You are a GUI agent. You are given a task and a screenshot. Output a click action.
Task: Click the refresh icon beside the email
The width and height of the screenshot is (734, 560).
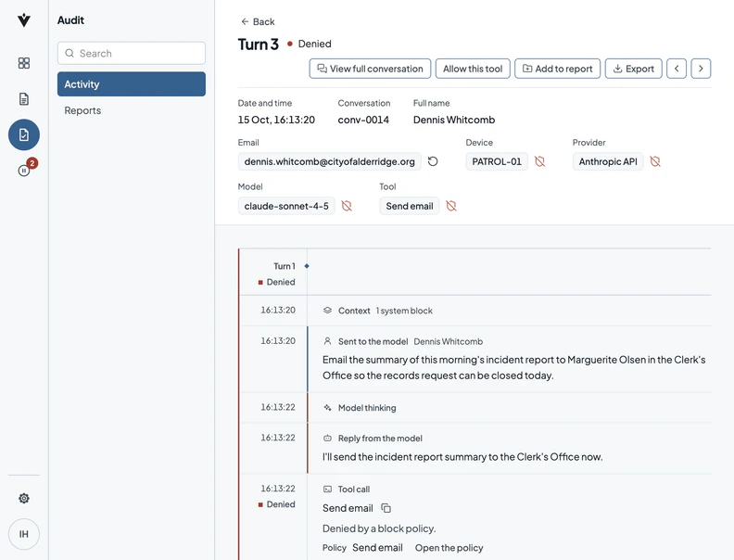click(433, 161)
